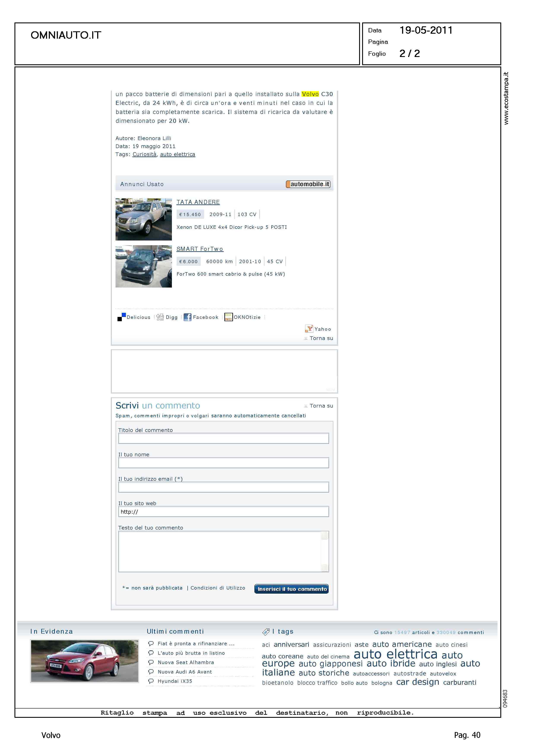Click the red Ford Focus thumbnail
Viewport: 539px width, 756px height.
click(x=84, y=661)
